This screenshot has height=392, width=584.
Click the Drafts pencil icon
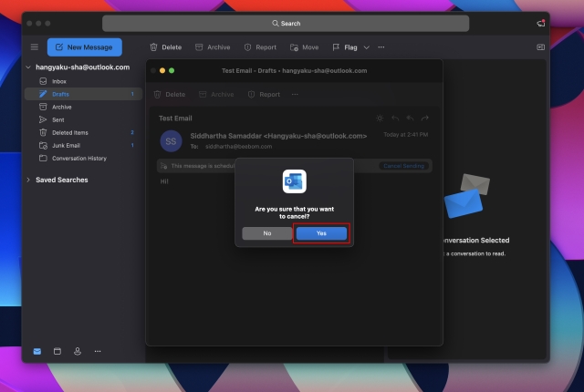[x=43, y=94]
